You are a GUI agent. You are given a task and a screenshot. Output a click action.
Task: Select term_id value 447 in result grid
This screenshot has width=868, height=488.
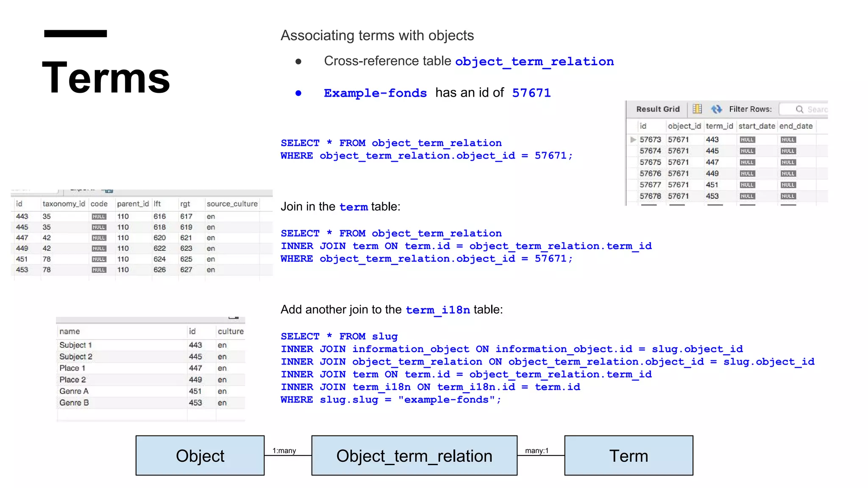click(x=712, y=162)
